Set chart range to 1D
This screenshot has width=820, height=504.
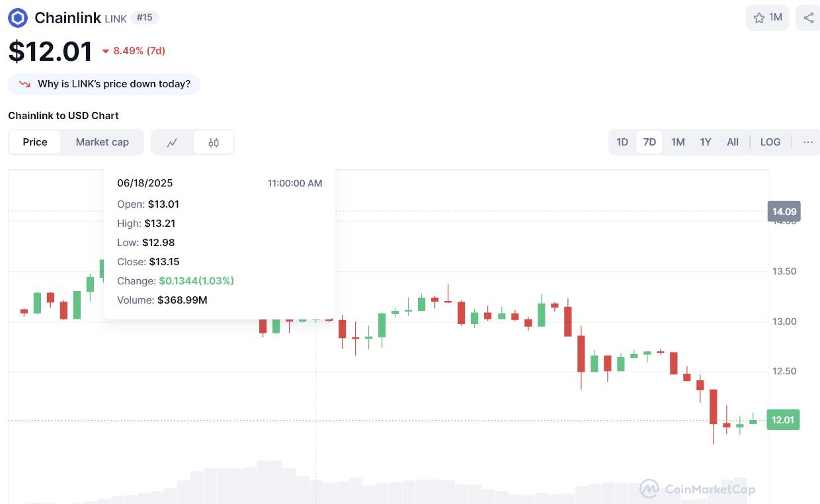[622, 142]
